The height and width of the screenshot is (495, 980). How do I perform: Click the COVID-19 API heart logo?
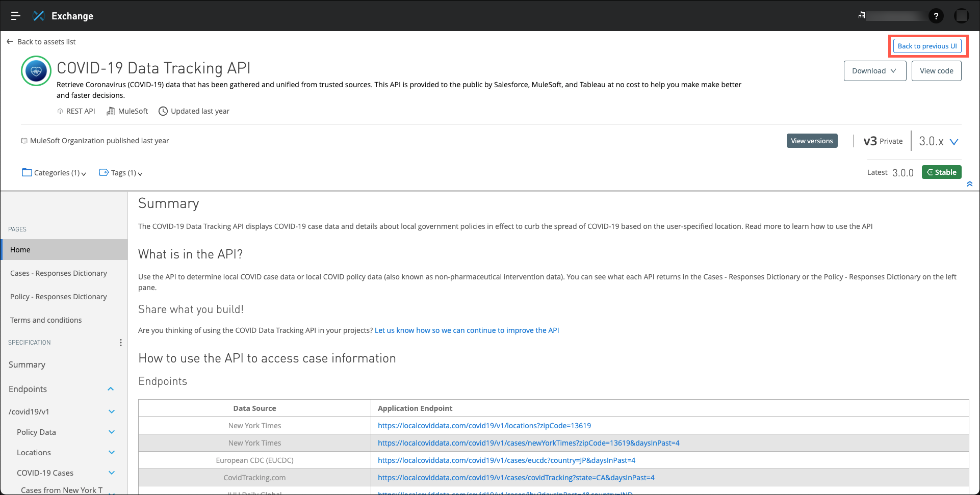tap(36, 71)
